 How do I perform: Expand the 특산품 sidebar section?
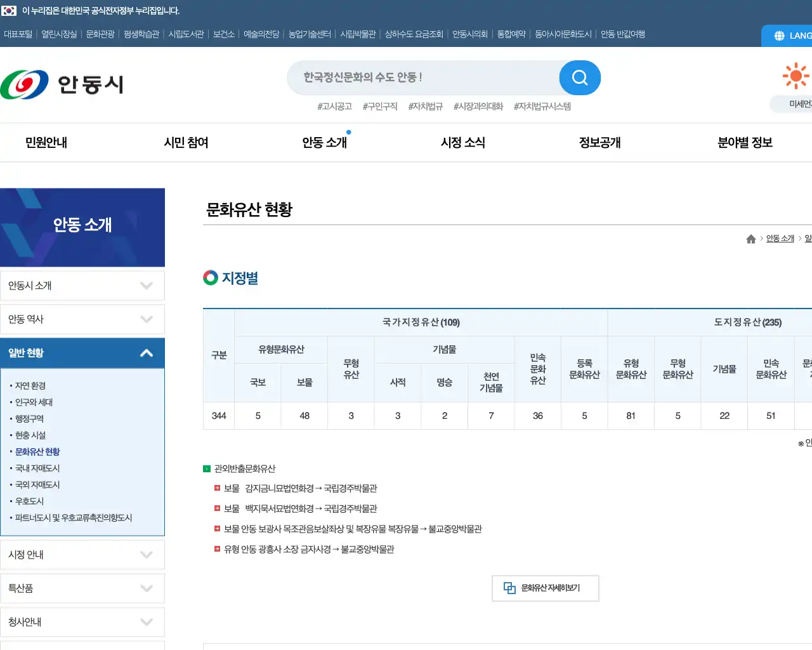[82, 588]
